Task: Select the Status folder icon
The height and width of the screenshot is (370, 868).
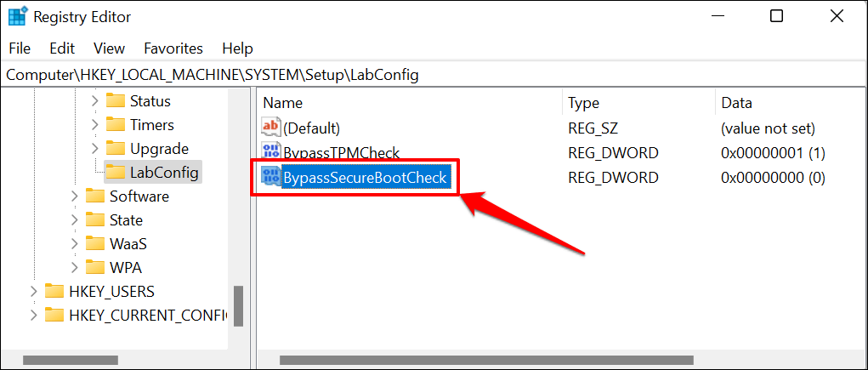Action: click(116, 101)
